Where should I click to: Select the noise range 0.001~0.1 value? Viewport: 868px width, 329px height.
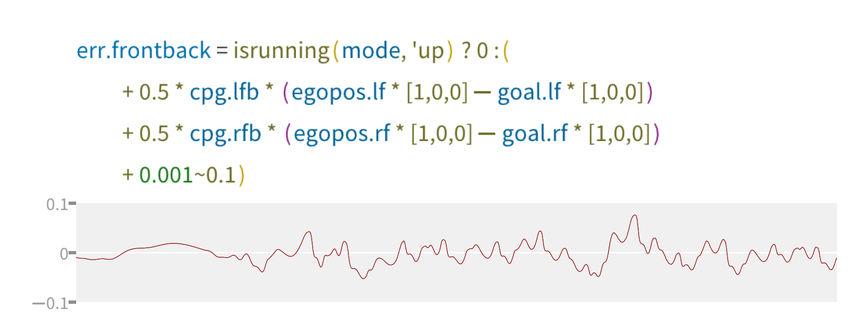[x=187, y=175]
